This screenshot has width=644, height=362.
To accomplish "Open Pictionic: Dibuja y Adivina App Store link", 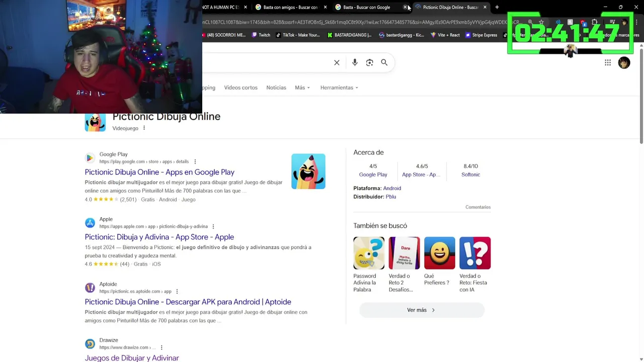I will click(x=159, y=237).
